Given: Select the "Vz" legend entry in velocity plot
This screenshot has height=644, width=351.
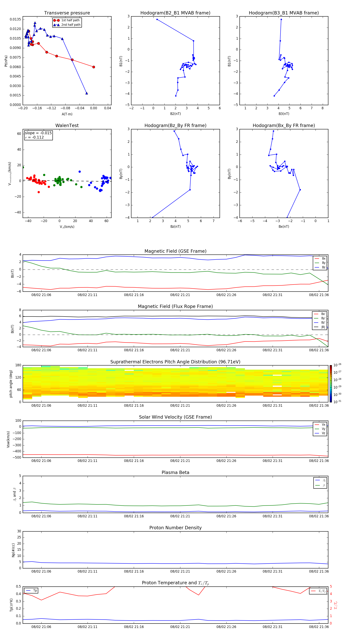Looking at the screenshot, I should coord(320,433).
